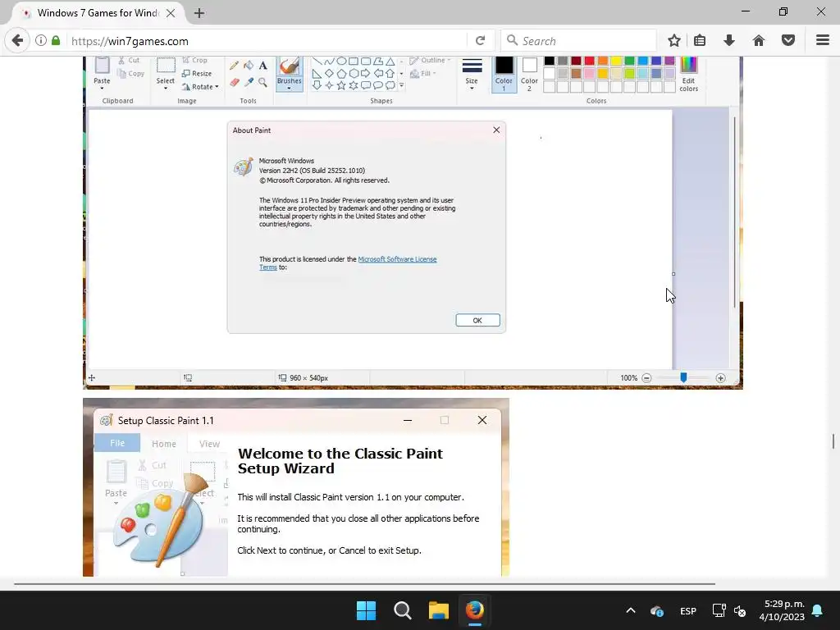Open ESP language input indicator
The image size is (840, 630).
[x=688, y=610]
